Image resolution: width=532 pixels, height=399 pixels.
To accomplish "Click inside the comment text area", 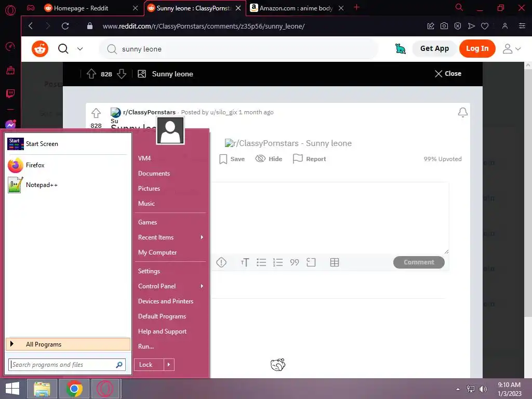I will [x=329, y=218].
